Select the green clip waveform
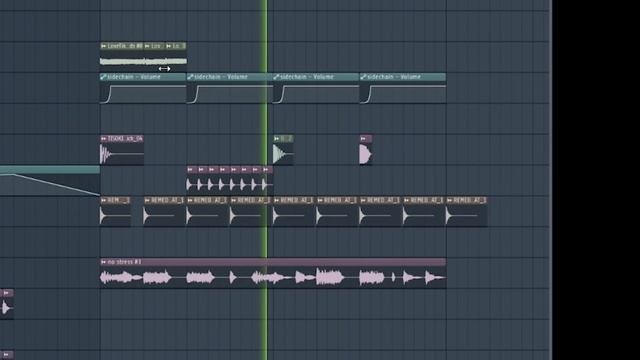Viewport: 640px width, 360px height. click(x=283, y=154)
